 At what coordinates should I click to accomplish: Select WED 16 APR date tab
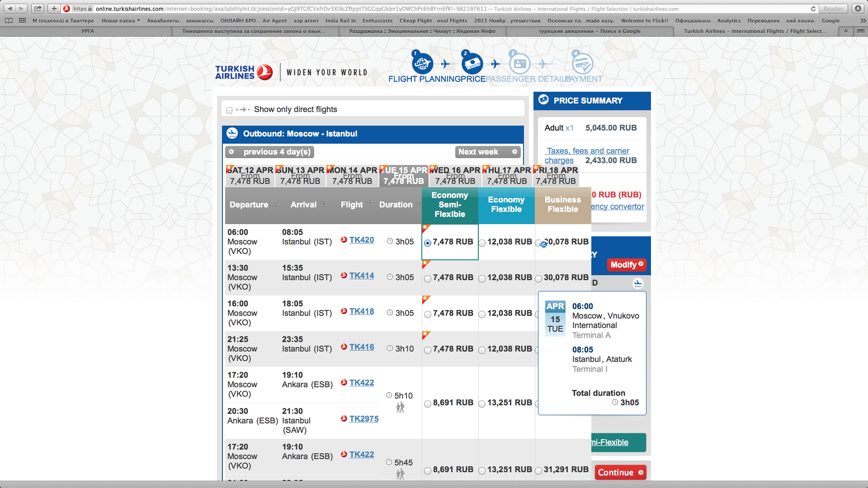(455, 175)
